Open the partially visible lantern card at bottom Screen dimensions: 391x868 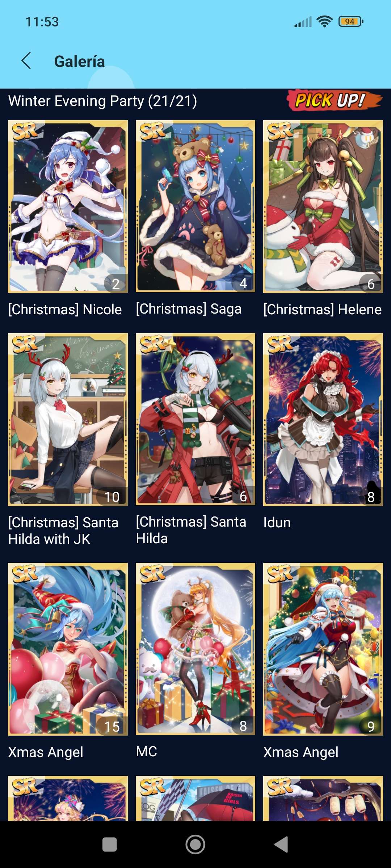pyautogui.click(x=323, y=798)
